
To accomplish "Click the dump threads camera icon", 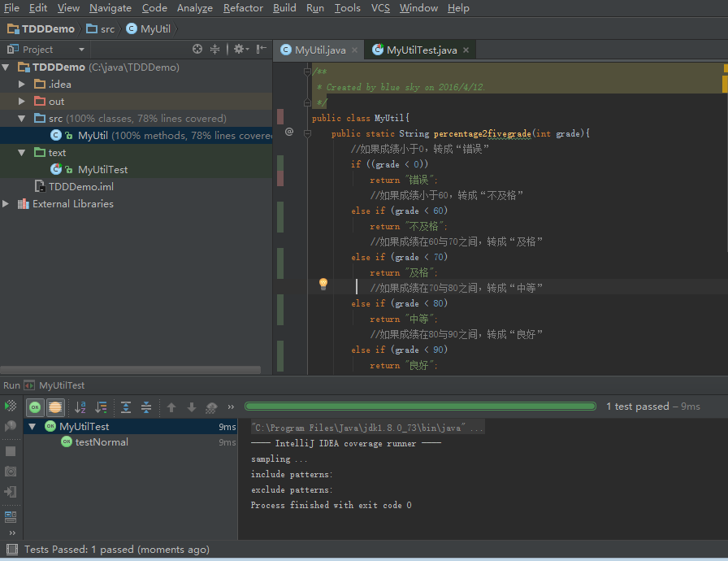I will [x=11, y=472].
